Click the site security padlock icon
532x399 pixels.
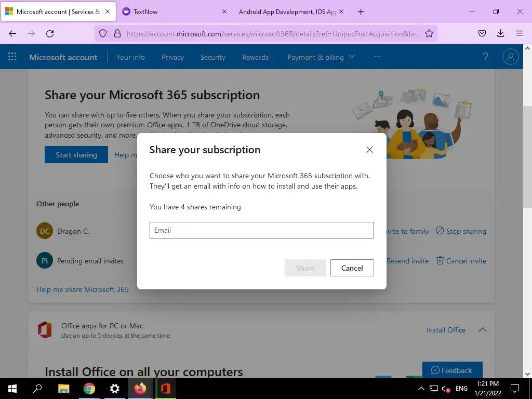117,33
